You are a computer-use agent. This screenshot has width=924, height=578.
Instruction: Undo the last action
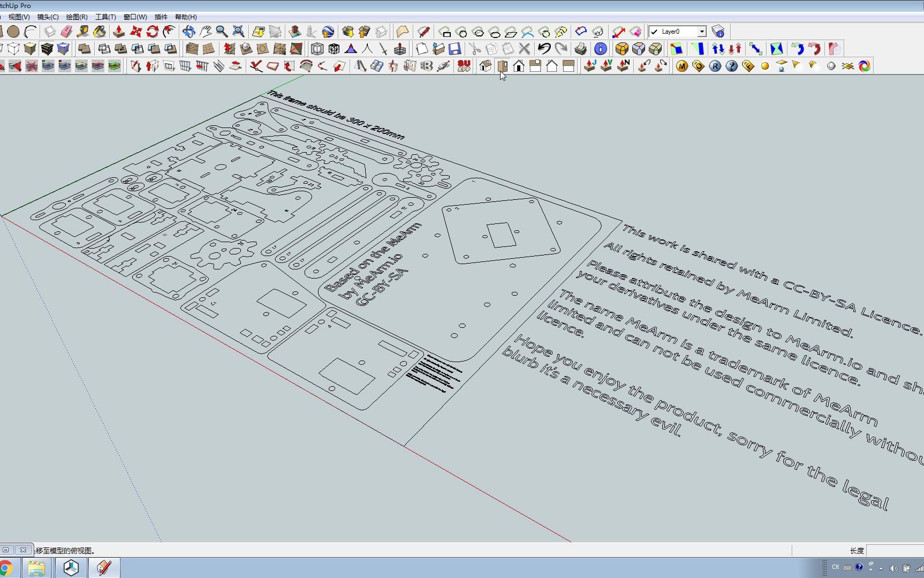544,49
